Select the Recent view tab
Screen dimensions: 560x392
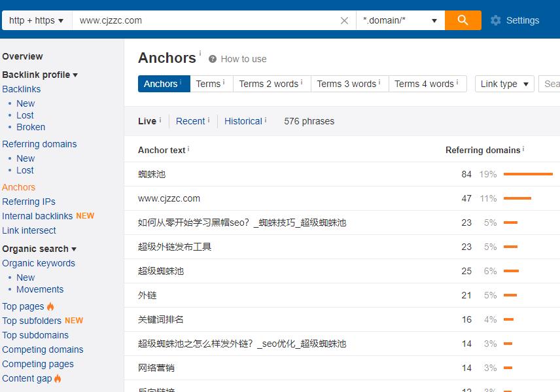[x=191, y=121]
